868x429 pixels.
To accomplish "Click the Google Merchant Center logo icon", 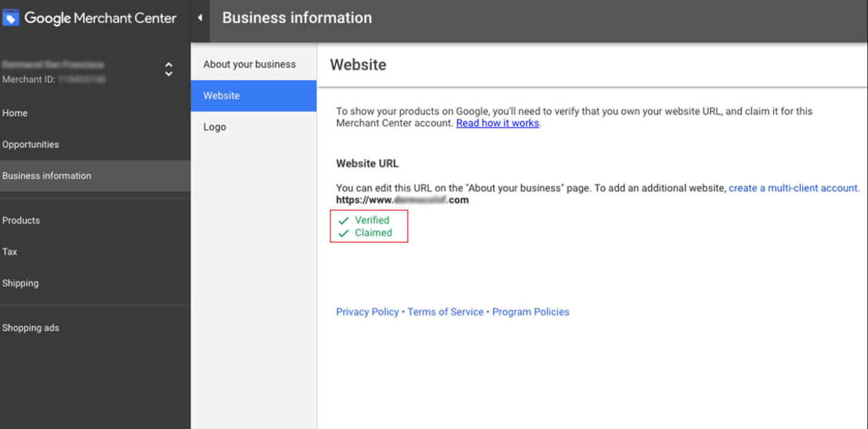I will coord(10,18).
